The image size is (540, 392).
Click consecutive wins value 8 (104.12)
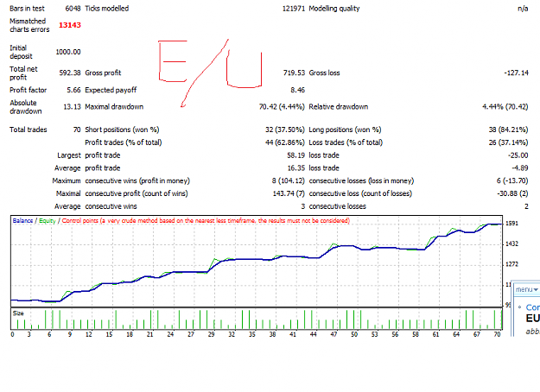coord(289,181)
